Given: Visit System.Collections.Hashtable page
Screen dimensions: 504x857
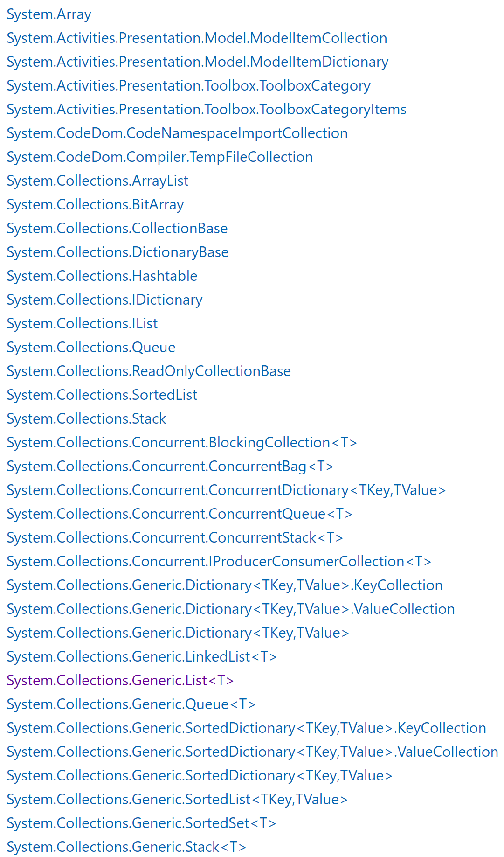Looking at the screenshot, I should (102, 276).
